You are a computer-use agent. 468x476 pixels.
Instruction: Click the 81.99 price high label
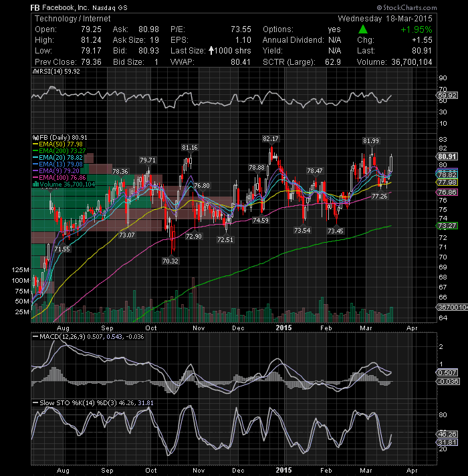point(371,141)
